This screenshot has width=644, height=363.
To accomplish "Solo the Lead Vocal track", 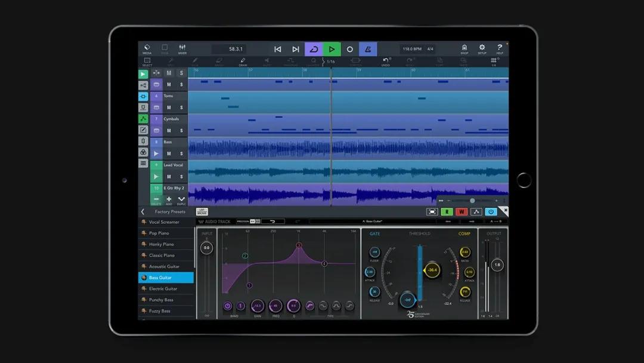I will (181, 177).
